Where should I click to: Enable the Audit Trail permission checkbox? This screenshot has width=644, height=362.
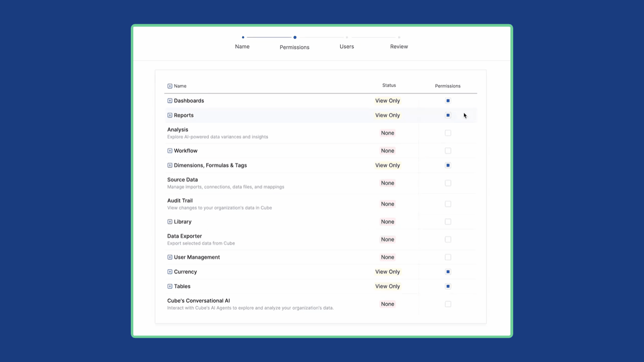pos(448,204)
